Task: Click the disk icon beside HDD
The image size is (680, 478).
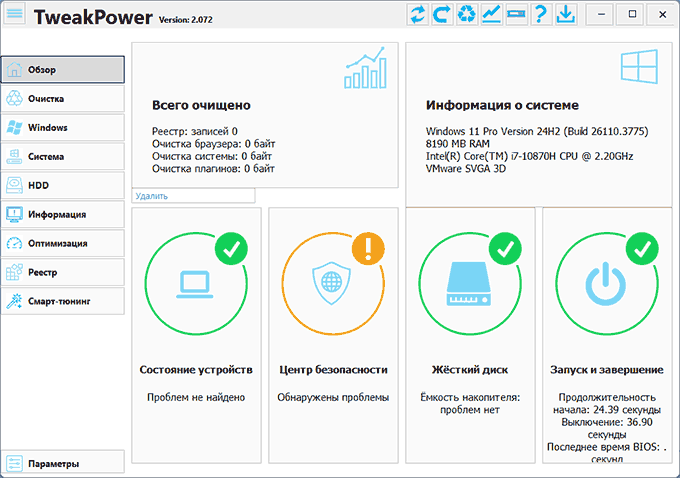Action: point(14,185)
